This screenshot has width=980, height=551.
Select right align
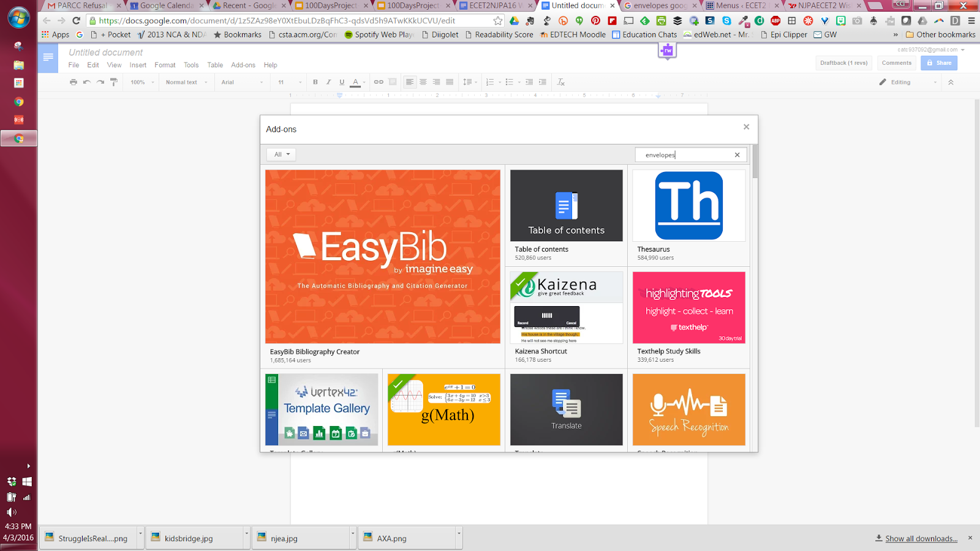[x=436, y=82]
